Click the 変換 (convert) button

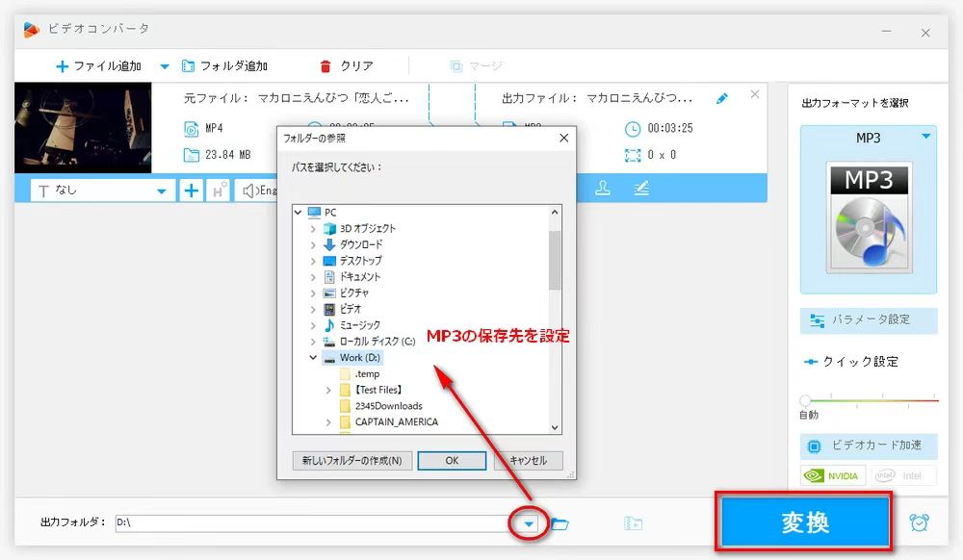click(x=804, y=522)
